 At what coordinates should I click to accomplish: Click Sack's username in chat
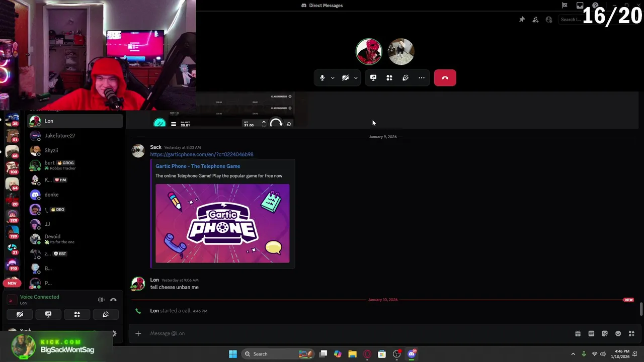tap(155, 147)
